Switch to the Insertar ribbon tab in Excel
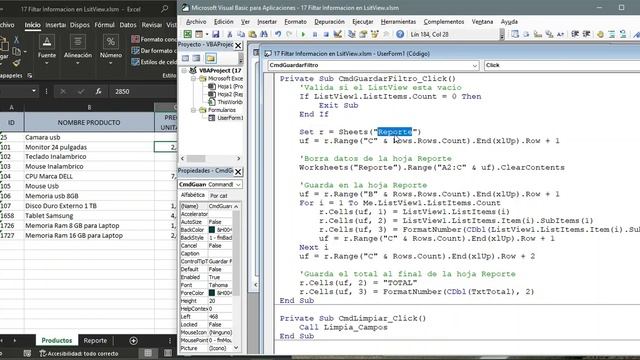The width and height of the screenshot is (640, 360). click(x=56, y=25)
